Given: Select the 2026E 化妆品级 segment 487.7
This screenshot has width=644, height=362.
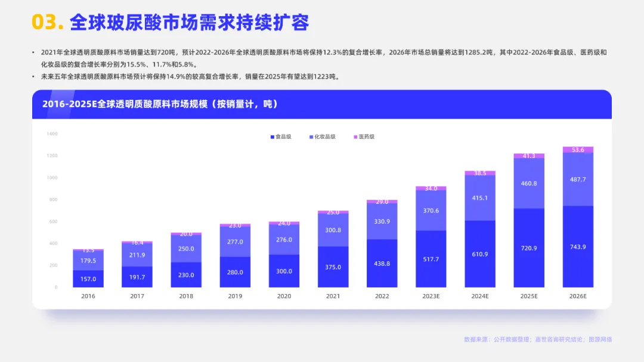Looking at the screenshot, I should click(x=578, y=180).
